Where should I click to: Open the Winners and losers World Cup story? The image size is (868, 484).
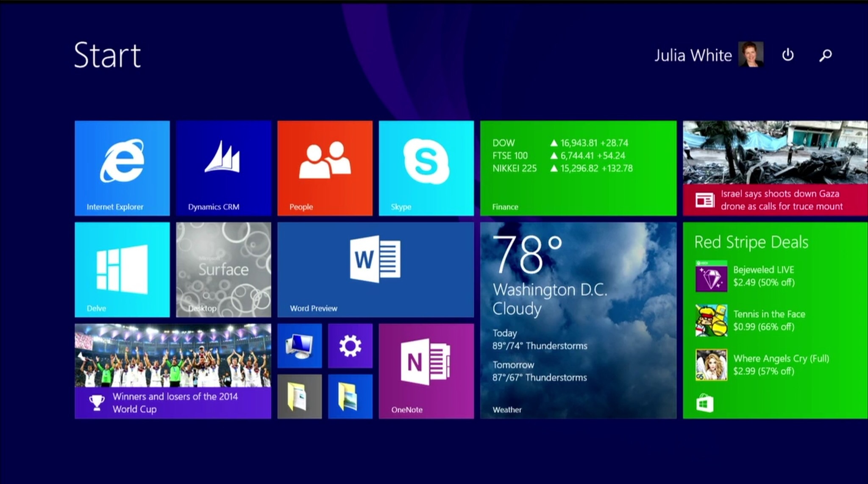[x=173, y=371]
